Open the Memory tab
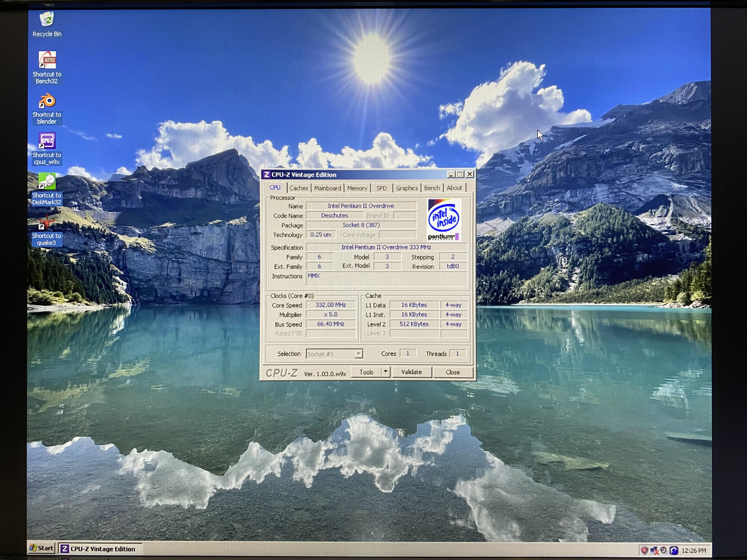Viewport: 747px width, 560px height. pos(357,188)
